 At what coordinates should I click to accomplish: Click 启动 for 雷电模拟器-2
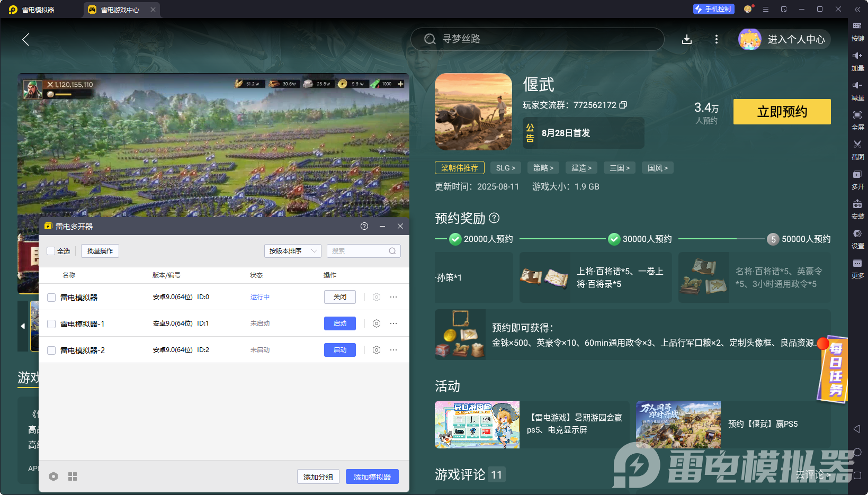[x=340, y=350]
